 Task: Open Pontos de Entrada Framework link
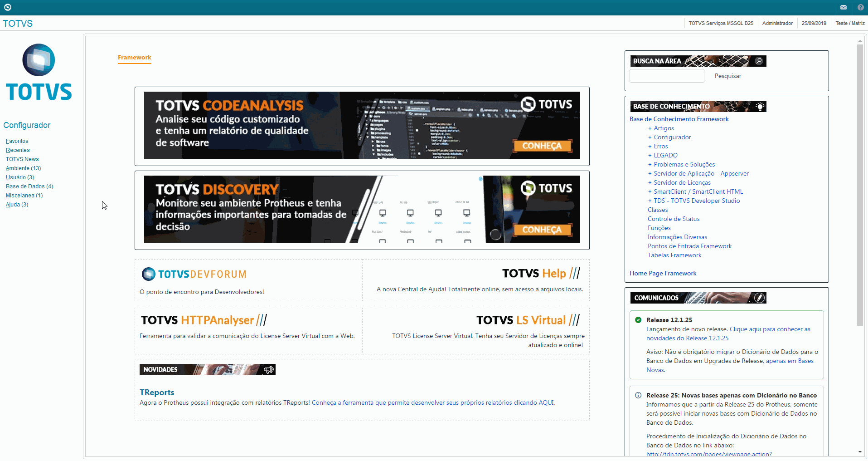(689, 246)
